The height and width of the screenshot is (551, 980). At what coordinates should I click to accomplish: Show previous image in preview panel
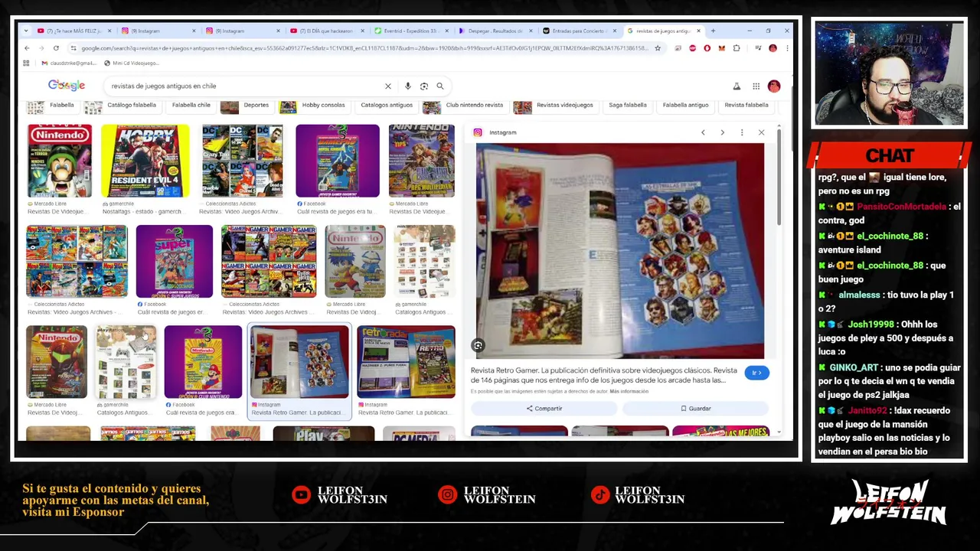coord(703,132)
